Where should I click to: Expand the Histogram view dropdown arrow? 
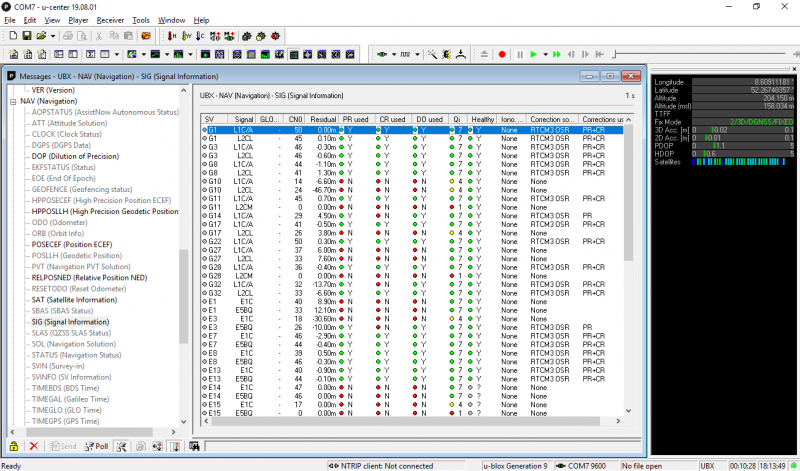pos(191,54)
